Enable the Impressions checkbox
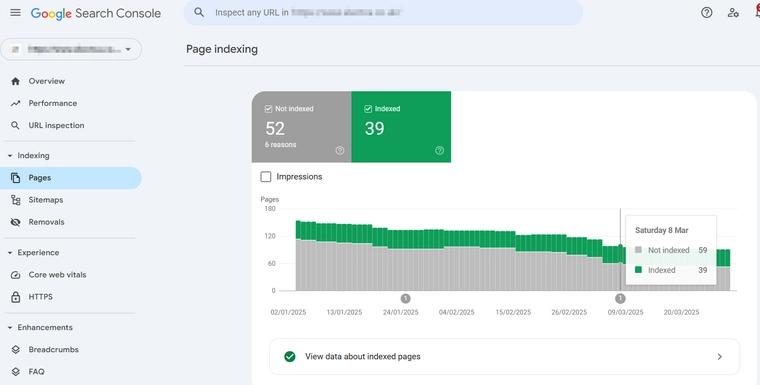The width and height of the screenshot is (760, 385). coord(266,177)
